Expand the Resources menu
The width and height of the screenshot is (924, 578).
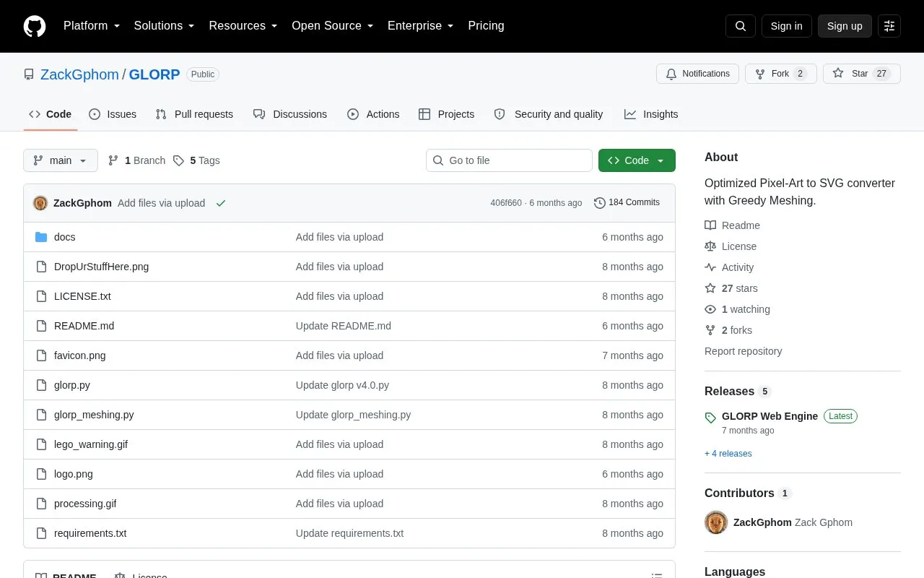[x=243, y=26]
